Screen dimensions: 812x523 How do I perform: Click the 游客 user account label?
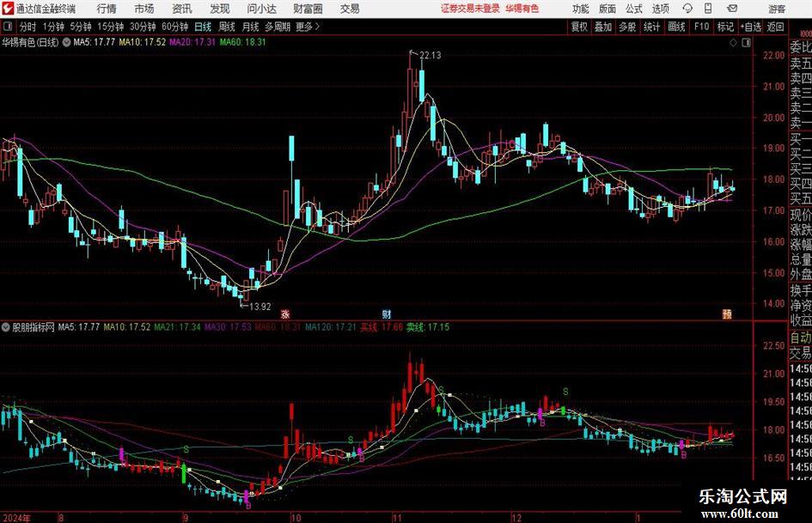(x=776, y=9)
